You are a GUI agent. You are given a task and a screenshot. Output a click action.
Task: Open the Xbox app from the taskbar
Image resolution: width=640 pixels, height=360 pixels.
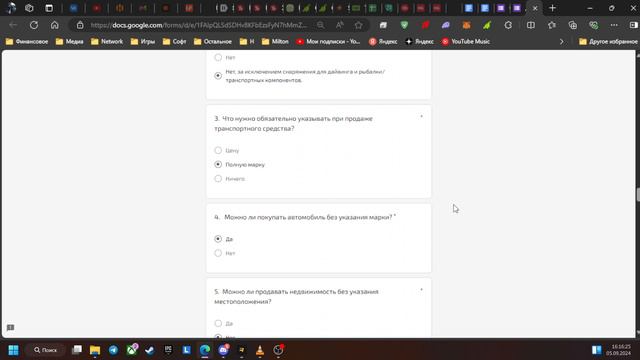pyautogui.click(x=132, y=350)
